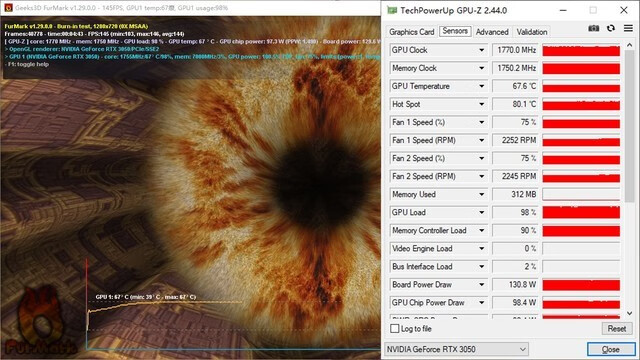Open the Validation tab

(x=531, y=32)
